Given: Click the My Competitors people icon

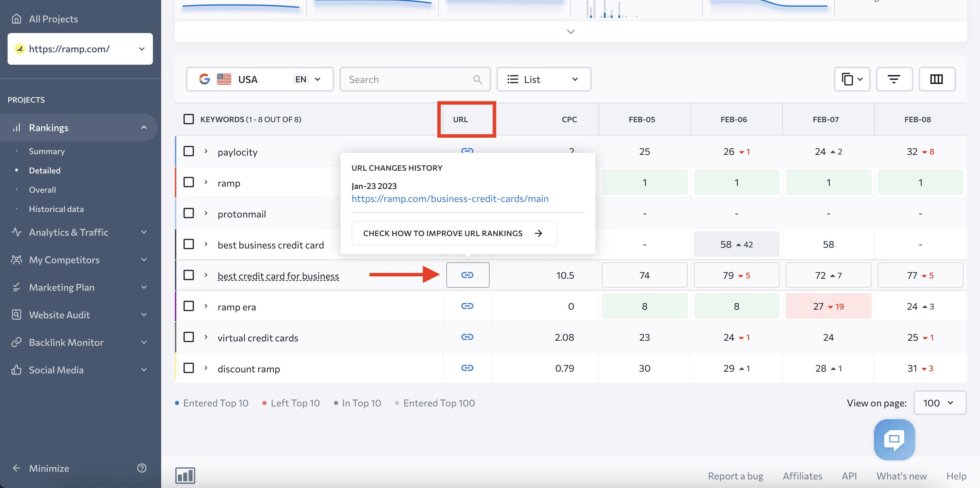Looking at the screenshot, I should point(17,260).
